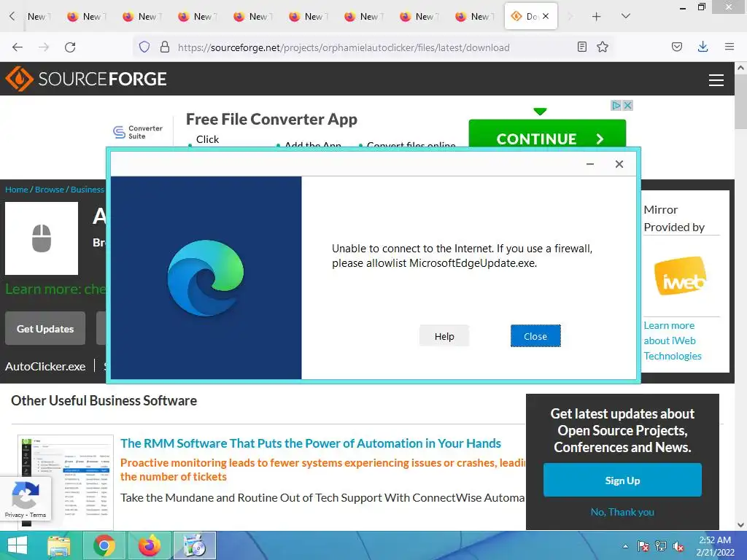747x560 pixels.
Task: Open tracking protection shield in address bar
Action: [144, 47]
